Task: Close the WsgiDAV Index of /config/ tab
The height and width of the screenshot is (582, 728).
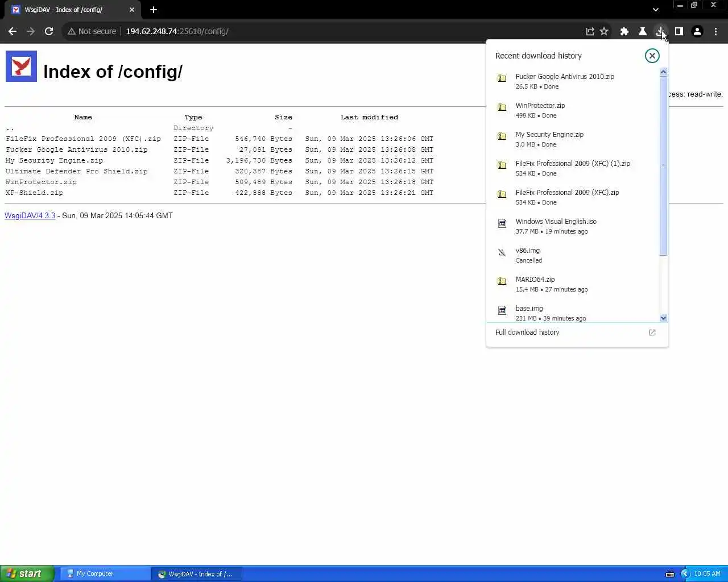Action: (x=132, y=10)
